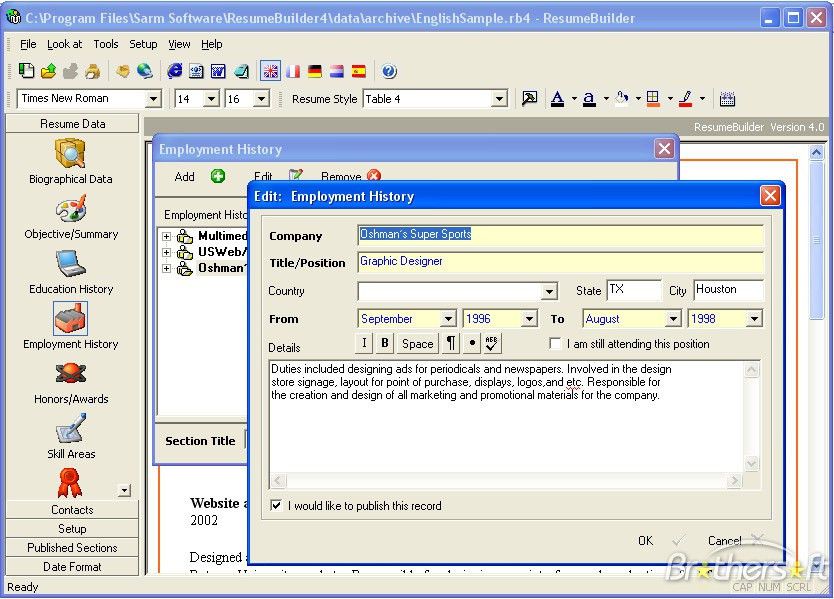Viewport: 834px width, 599px height.
Task: Click the Company input field
Action: 561,235
